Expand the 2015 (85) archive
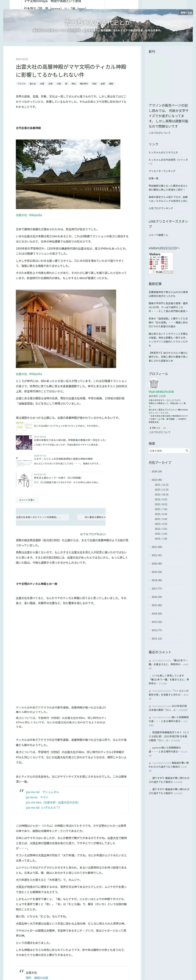196x980 pixels. (156, 605)
